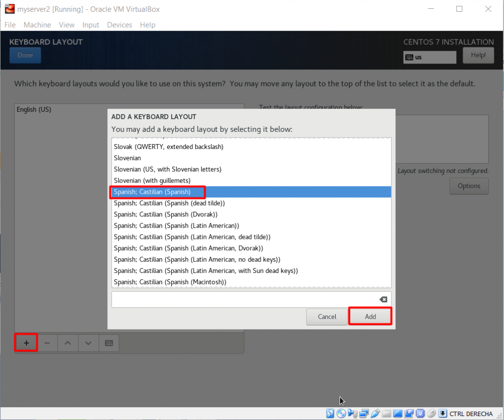
Task: Open layout switching Options
Action: pyautogui.click(x=469, y=186)
